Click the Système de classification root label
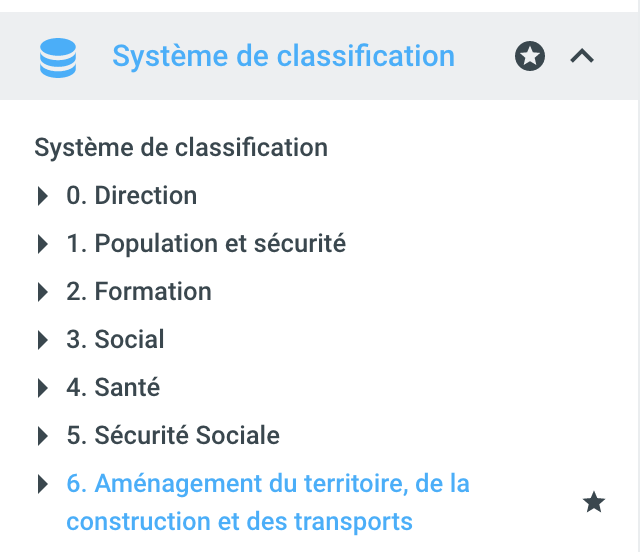 pyautogui.click(x=181, y=148)
